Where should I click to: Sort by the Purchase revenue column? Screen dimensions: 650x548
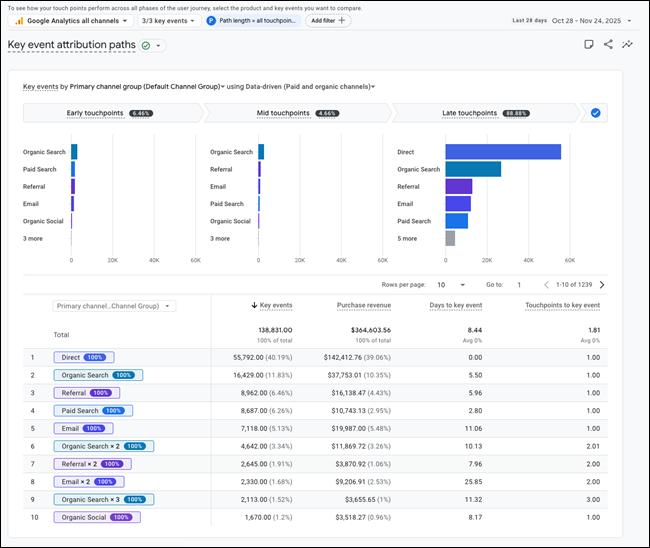pos(364,306)
